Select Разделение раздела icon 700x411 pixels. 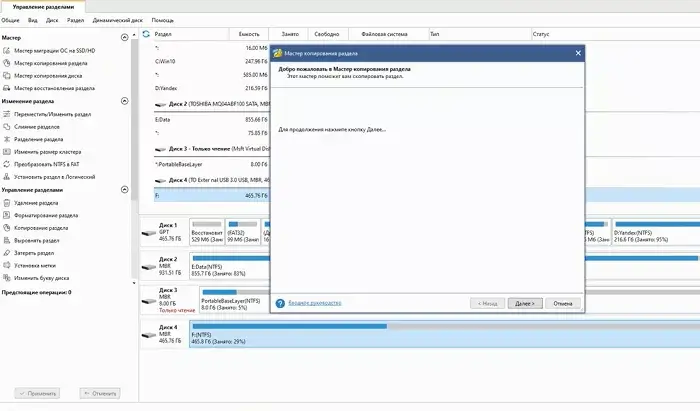click(7, 139)
